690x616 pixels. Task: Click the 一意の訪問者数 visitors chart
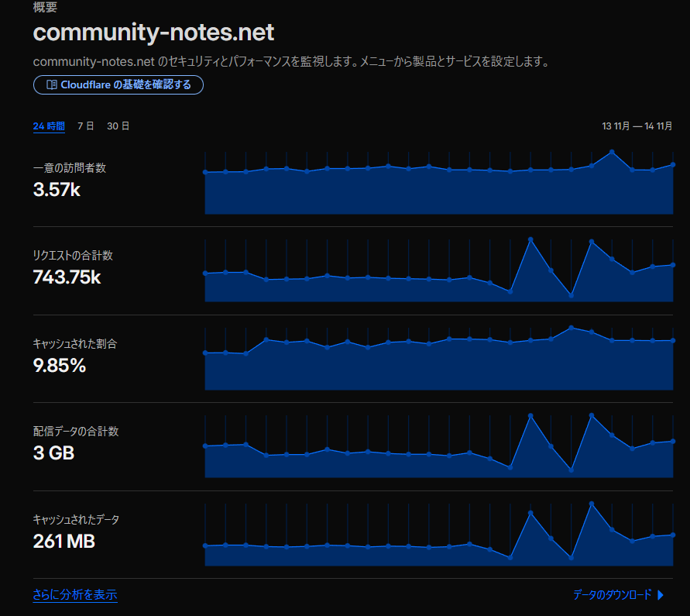439,183
